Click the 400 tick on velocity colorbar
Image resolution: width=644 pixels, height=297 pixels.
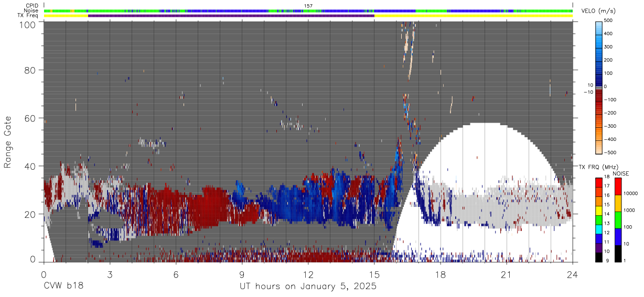tap(608, 34)
